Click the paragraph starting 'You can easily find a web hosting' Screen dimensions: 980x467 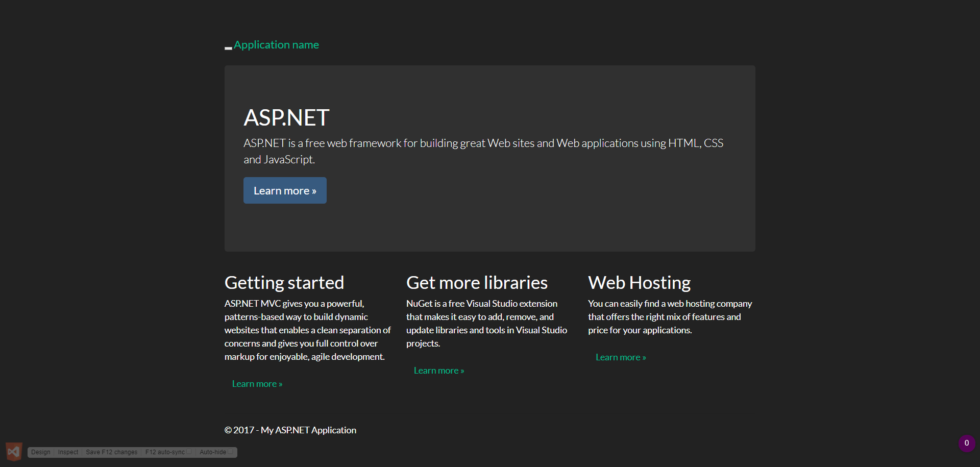click(x=670, y=317)
